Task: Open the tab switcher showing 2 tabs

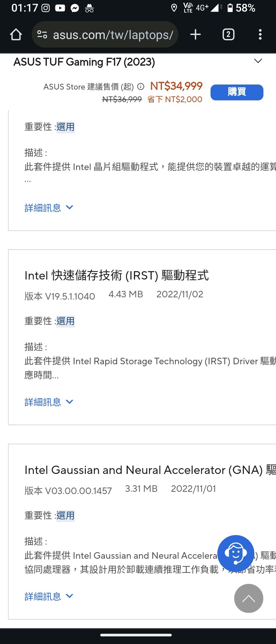Action: click(228, 34)
